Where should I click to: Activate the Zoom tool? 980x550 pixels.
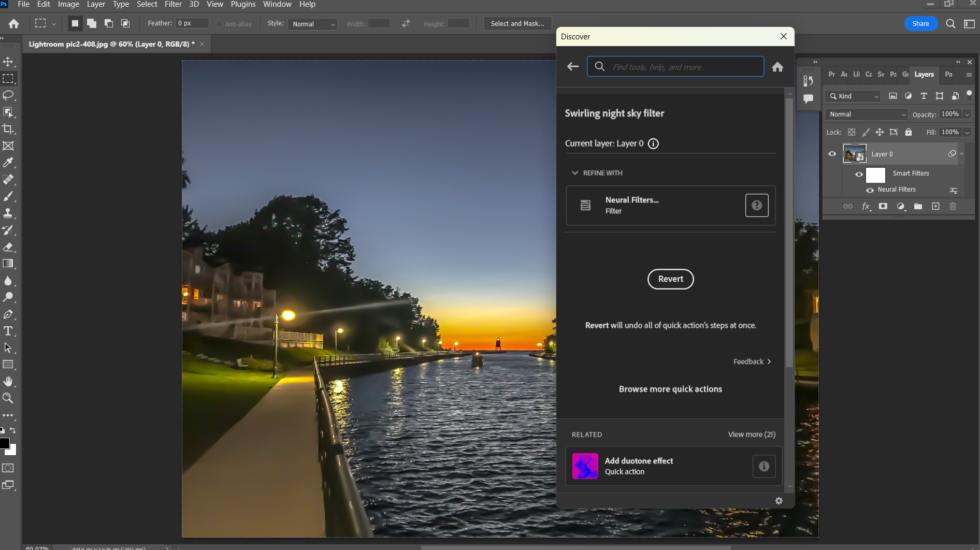(8, 398)
